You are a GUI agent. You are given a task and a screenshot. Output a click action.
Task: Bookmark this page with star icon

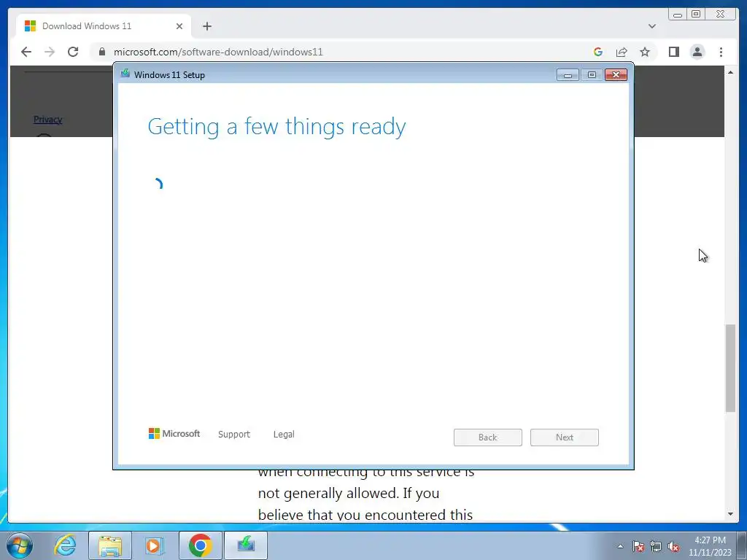coord(645,52)
